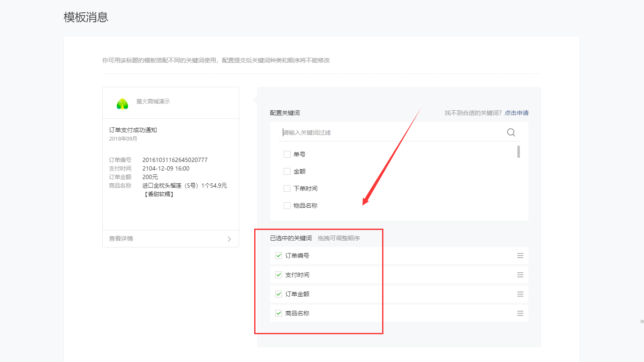Click the search magnifier icon in keyword filter

pos(511,132)
